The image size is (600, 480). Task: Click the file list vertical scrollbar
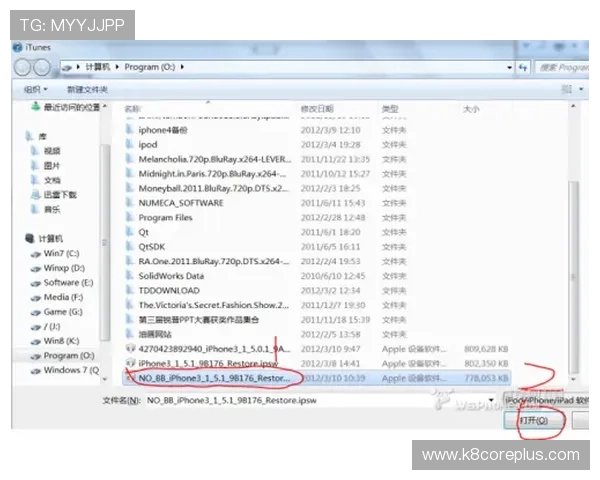pyautogui.click(x=572, y=250)
